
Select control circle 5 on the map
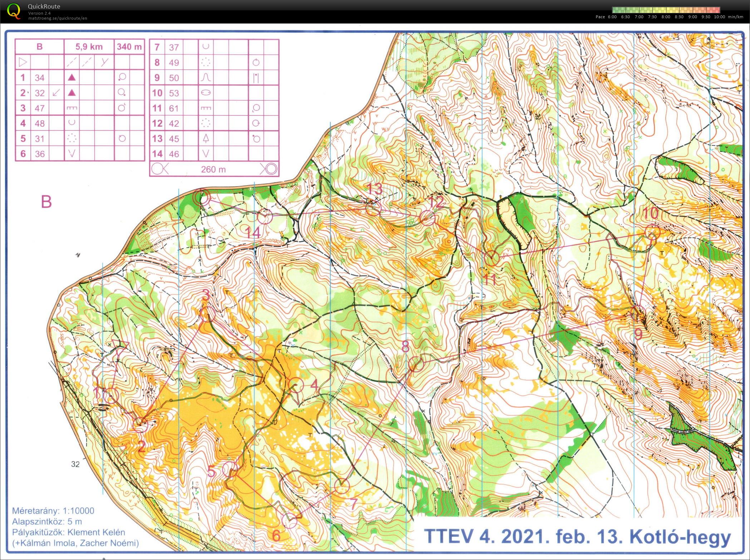(230, 469)
